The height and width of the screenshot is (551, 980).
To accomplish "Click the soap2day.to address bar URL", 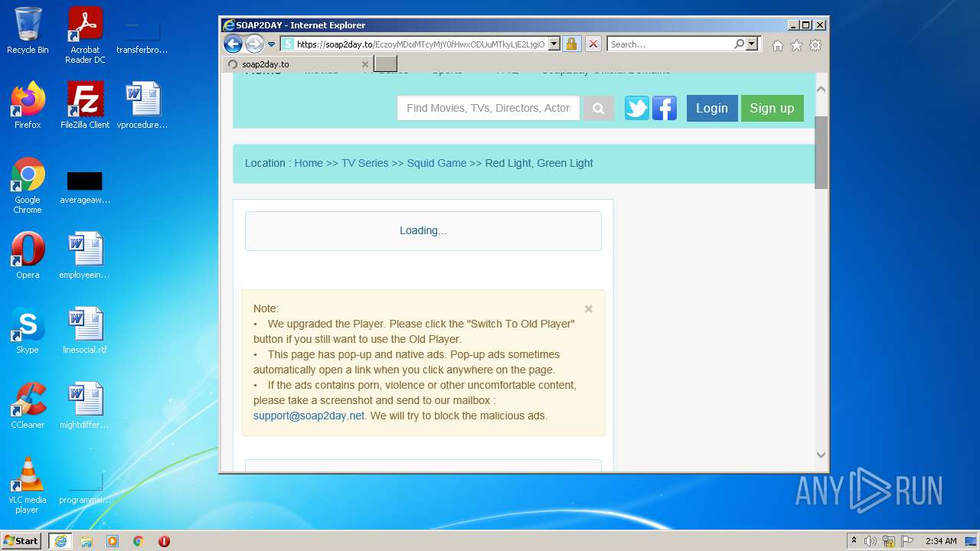I will coord(420,44).
